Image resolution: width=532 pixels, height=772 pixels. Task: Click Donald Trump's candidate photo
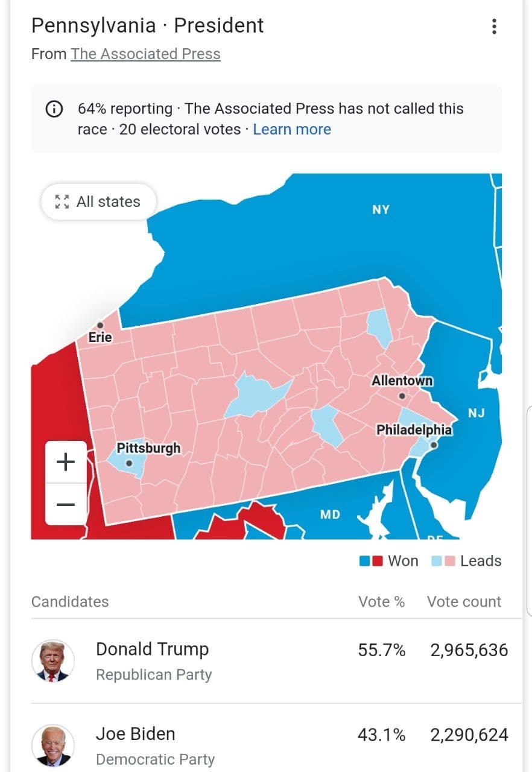click(53, 661)
